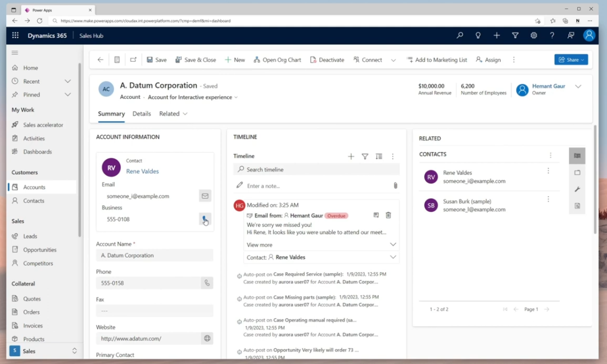Open contact Rene Valdes link in card

pyautogui.click(x=142, y=171)
